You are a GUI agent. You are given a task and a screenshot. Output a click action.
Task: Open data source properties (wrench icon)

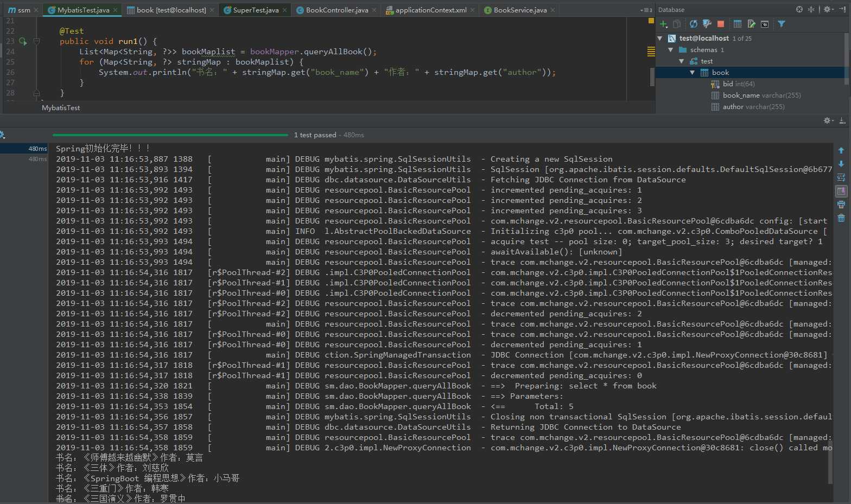point(707,24)
